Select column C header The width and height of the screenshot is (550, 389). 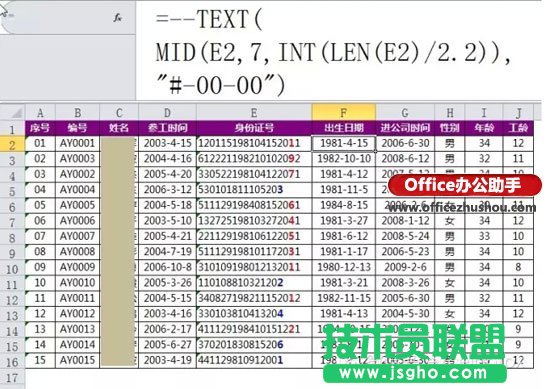pyautogui.click(x=119, y=113)
